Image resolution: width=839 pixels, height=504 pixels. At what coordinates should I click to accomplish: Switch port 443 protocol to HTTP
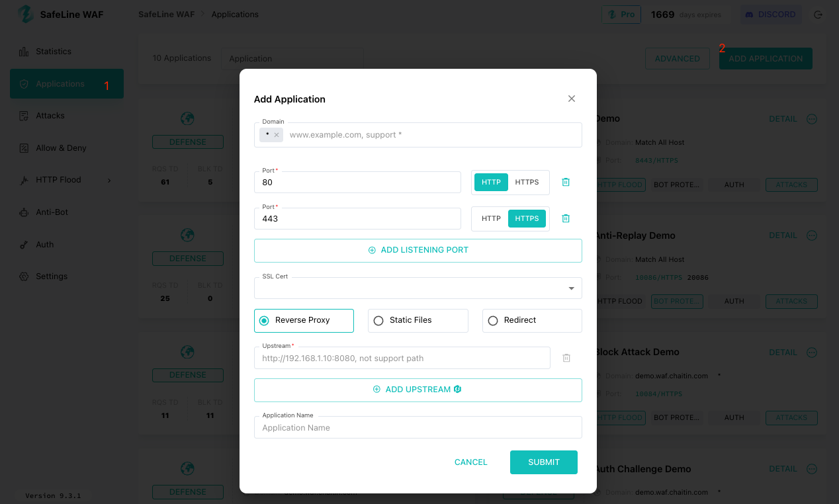(x=491, y=218)
